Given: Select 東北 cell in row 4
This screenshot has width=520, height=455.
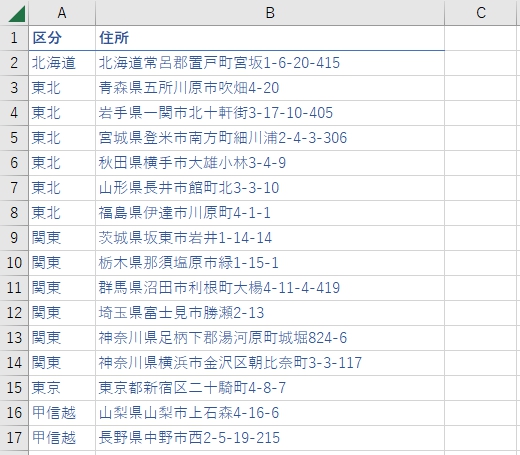Looking at the screenshot, I should click(x=62, y=113).
